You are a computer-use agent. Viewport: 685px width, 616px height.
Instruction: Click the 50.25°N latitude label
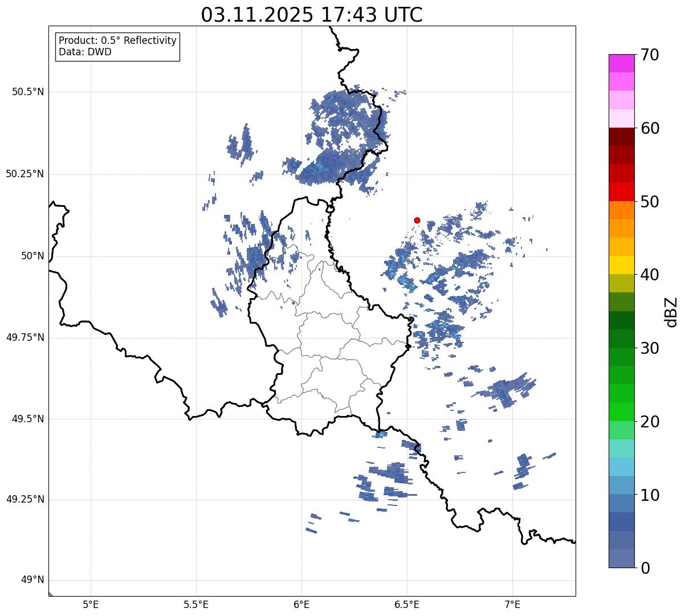[25, 174]
